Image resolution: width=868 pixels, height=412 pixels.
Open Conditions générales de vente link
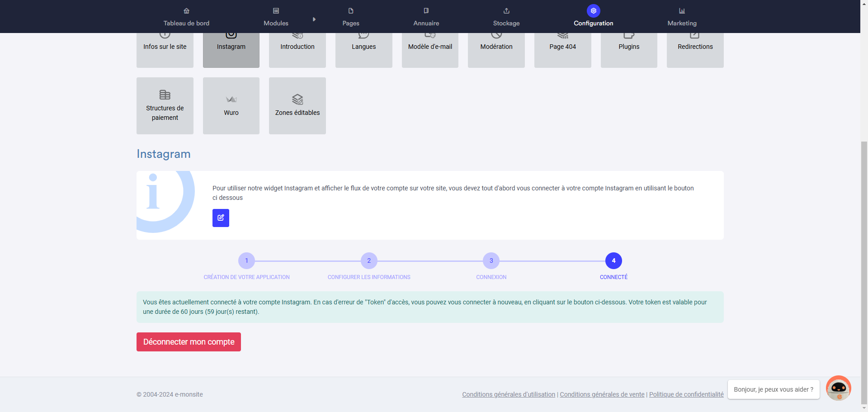click(x=602, y=394)
